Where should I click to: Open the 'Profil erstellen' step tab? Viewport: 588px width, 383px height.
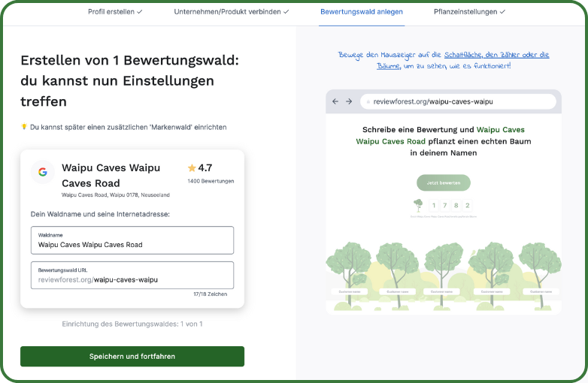(115, 12)
